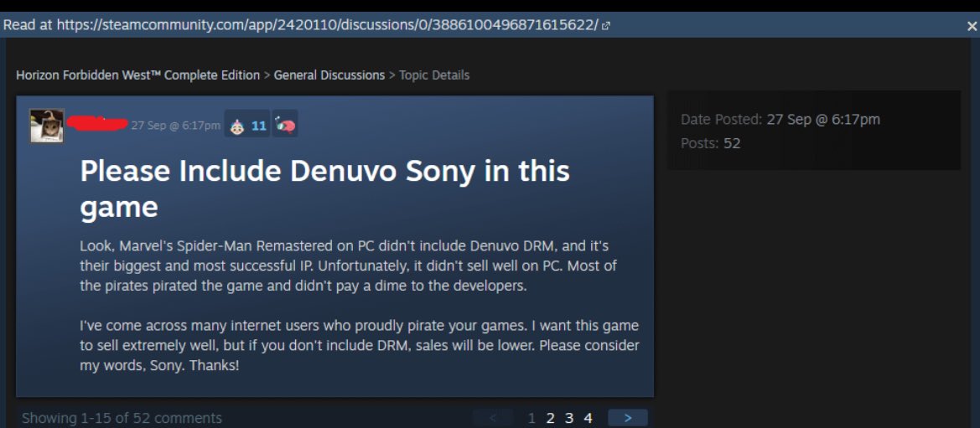Click the 'Posts: 52' counter in sidebar
Viewport: 980px width, 428px height.
(711, 143)
